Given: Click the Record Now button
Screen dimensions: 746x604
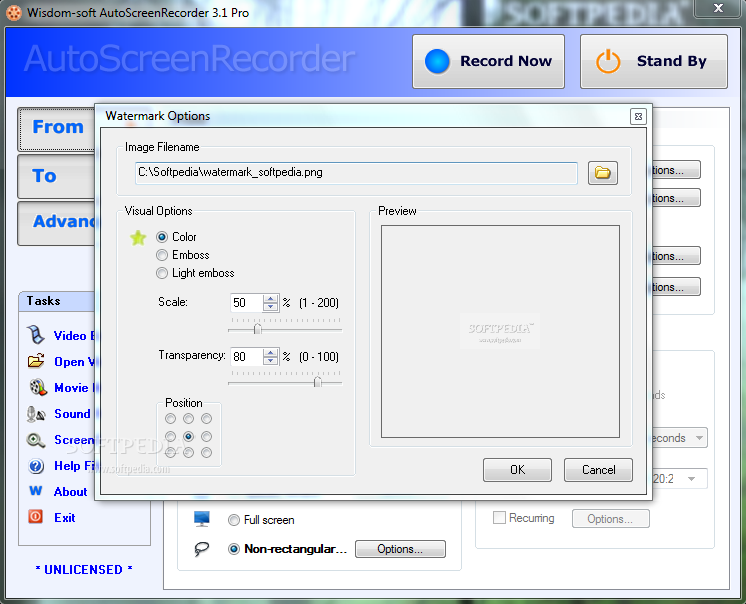Looking at the screenshot, I should coord(488,61).
